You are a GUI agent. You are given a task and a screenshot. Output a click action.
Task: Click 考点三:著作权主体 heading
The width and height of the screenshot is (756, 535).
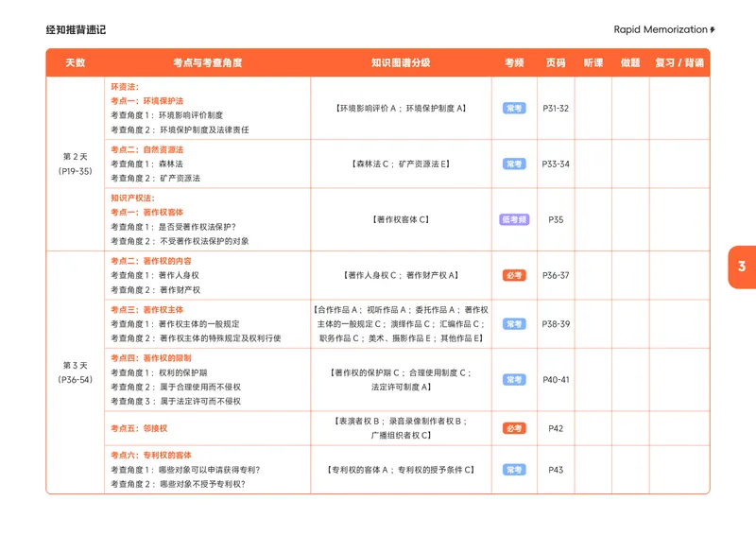tap(147, 310)
